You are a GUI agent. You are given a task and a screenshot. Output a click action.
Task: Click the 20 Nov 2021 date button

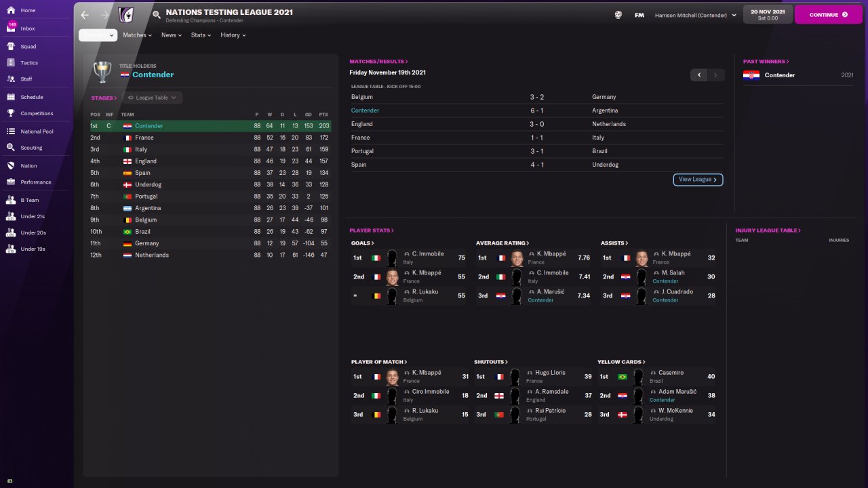[x=768, y=14]
